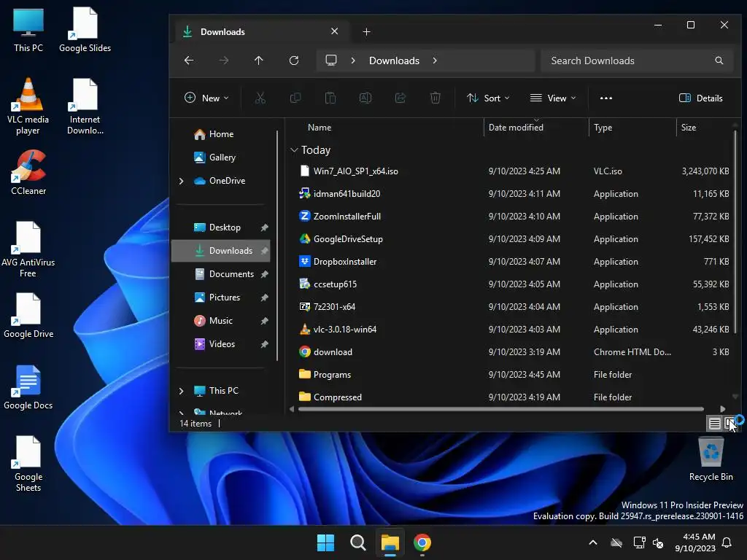747x560 pixels.
Task: Select Internet Download Manager desktop shortcut
Action: click(85, 106)
